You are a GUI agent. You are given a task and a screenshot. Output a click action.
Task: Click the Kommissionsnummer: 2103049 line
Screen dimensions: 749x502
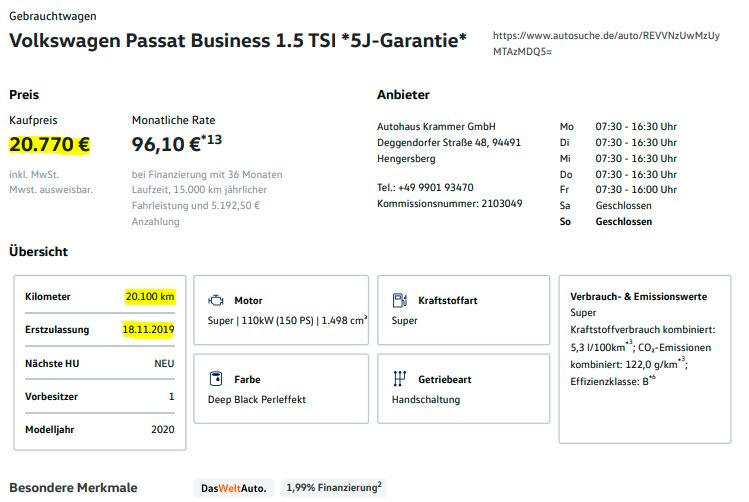coord(449,203)
